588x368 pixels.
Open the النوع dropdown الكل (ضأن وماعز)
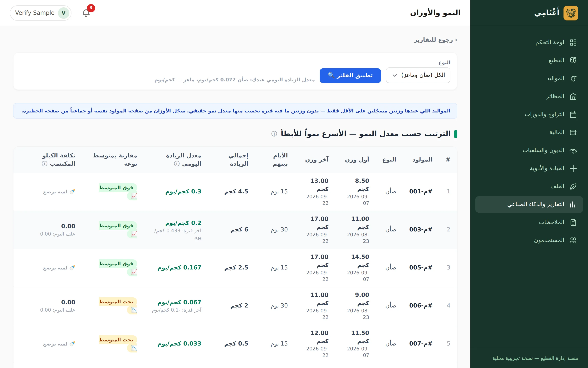pos(418,75)
